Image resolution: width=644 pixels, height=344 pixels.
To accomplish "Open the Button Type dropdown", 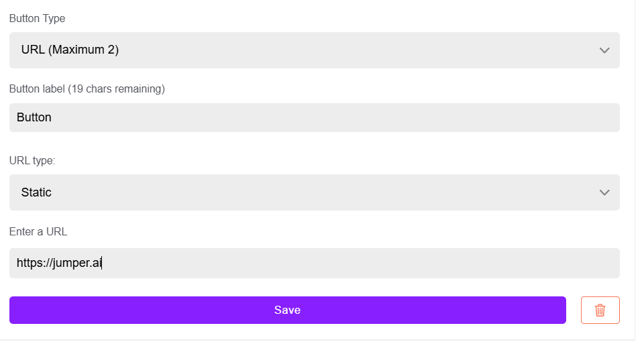I will (314, 50).
